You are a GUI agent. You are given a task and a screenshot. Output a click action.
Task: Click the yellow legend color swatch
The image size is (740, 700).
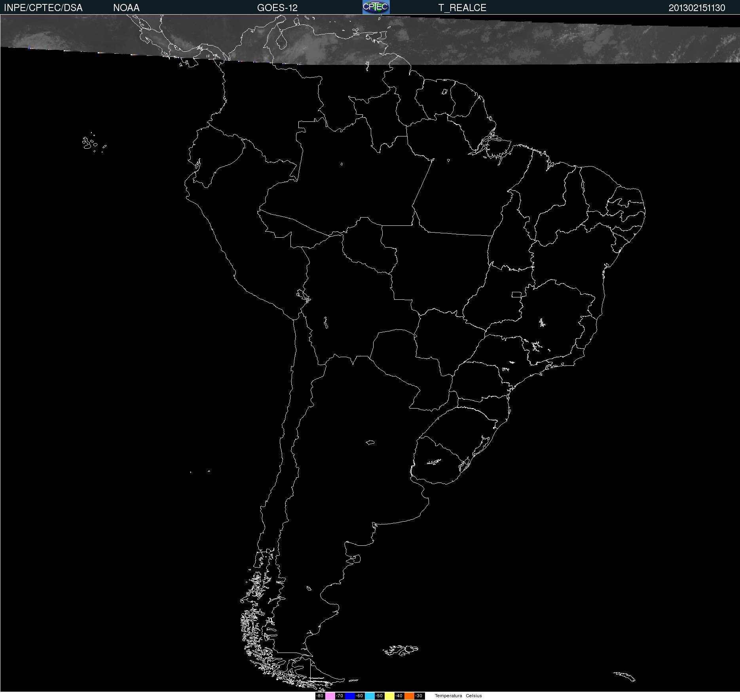(389, 696)
